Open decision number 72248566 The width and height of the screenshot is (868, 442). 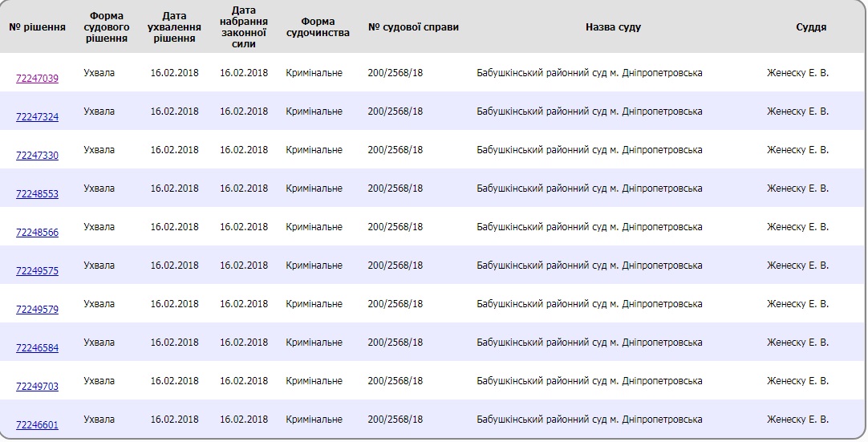click(x=37, y=233)
